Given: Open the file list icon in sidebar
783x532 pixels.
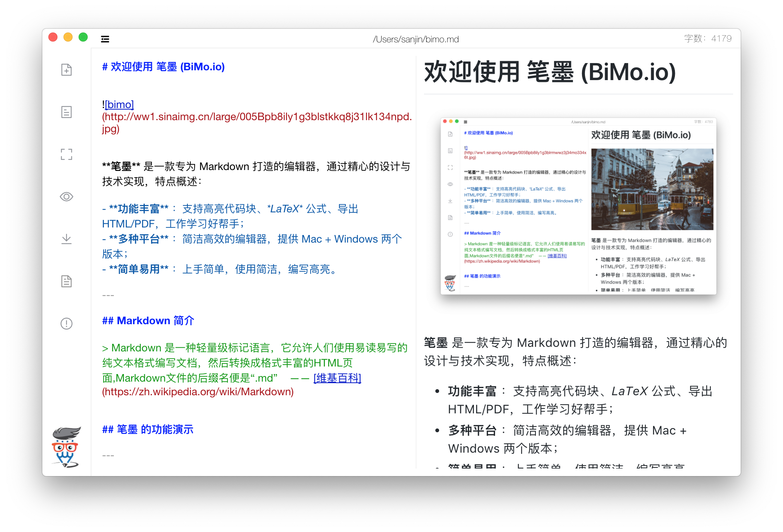Looking at the screenshot, I should click(x=67, y=112).
